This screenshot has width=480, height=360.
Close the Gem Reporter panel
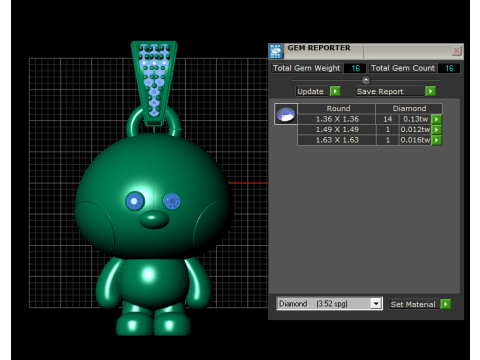(456, 51)
